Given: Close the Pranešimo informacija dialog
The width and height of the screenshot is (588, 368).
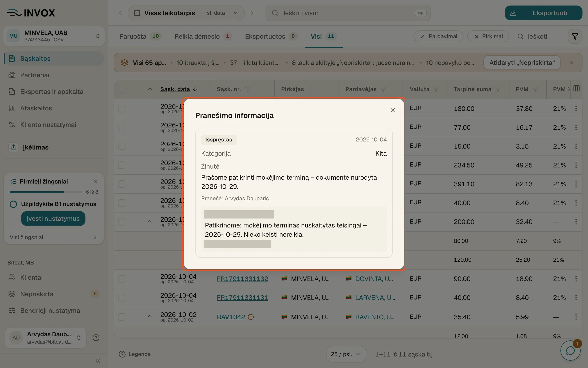Looking at the screenshot, I should click(393, 110).
